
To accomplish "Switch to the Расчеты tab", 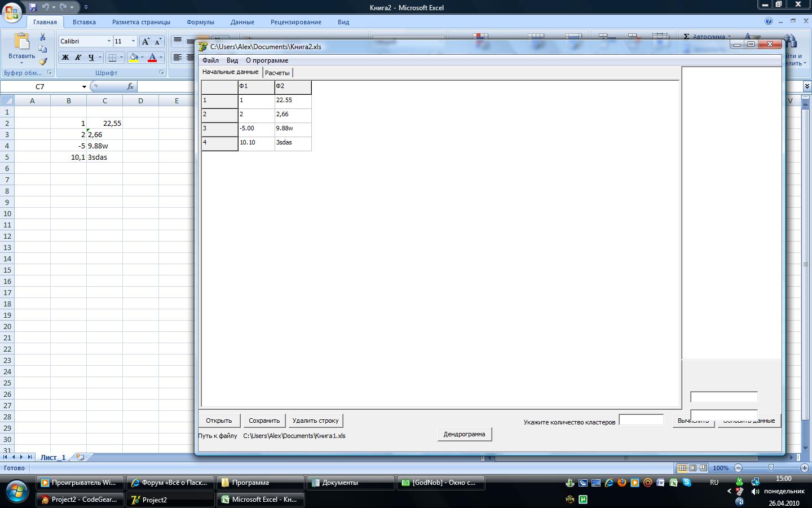I will [x=277, y=73].
